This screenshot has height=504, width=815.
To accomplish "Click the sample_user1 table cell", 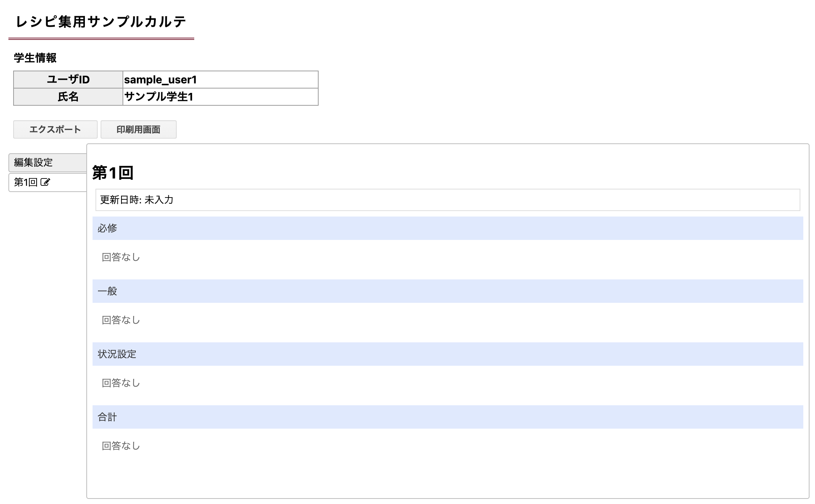I will [221, 79].
